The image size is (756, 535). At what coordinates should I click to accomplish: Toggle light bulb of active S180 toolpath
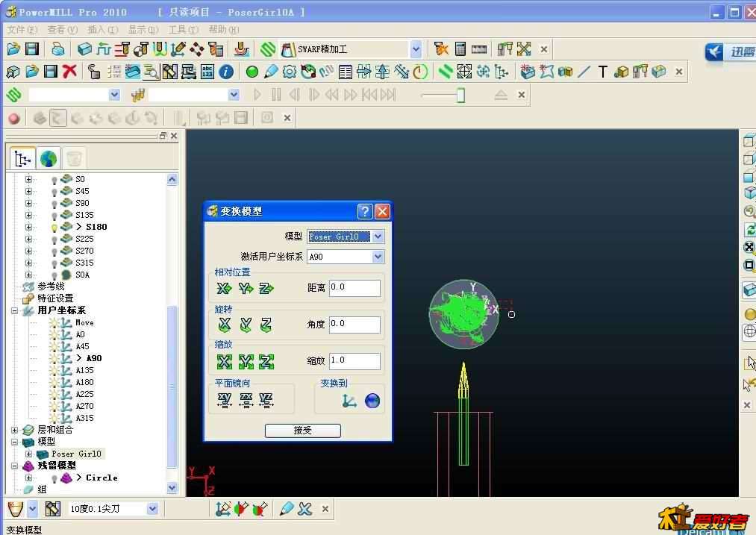click(54, 228)
